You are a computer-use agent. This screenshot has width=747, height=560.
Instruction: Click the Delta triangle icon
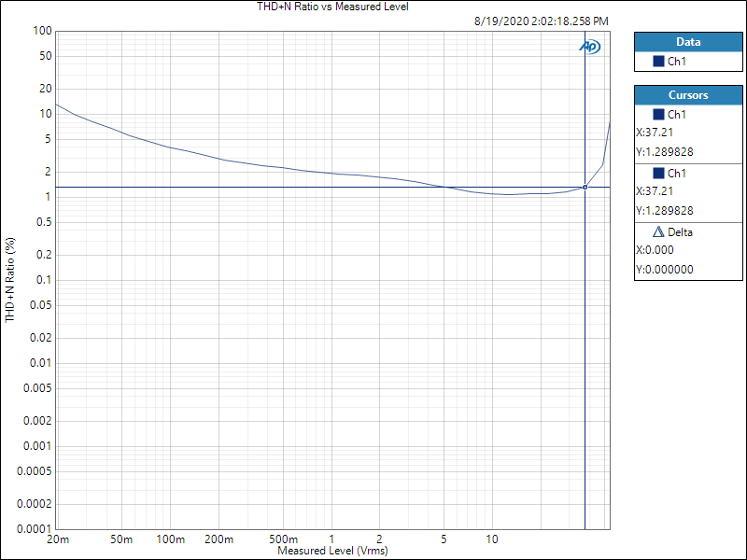[x=658, y=231]
